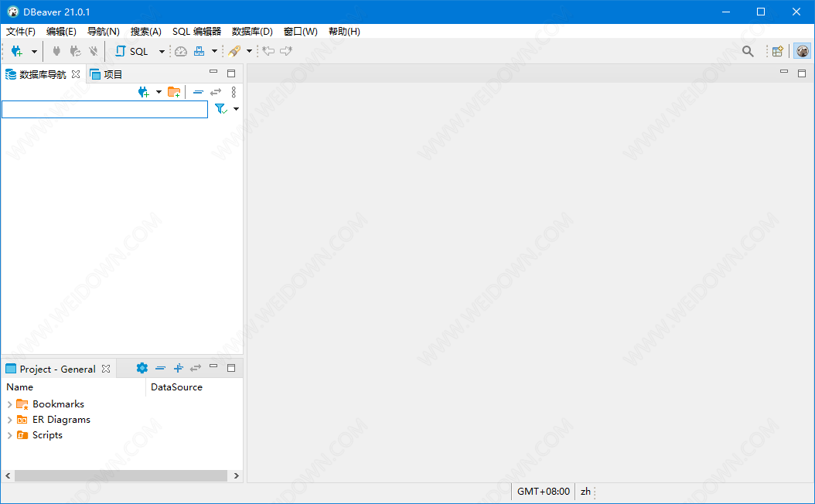Expand the SQL button dropdown arrow
The height and width of the screenshot is (504, 815).
[162, 52]
